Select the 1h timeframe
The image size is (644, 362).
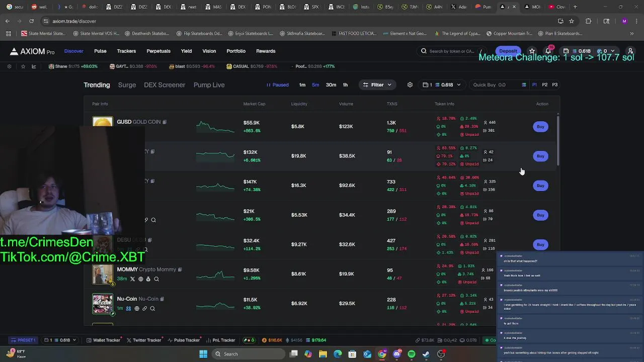coord(345,85)
